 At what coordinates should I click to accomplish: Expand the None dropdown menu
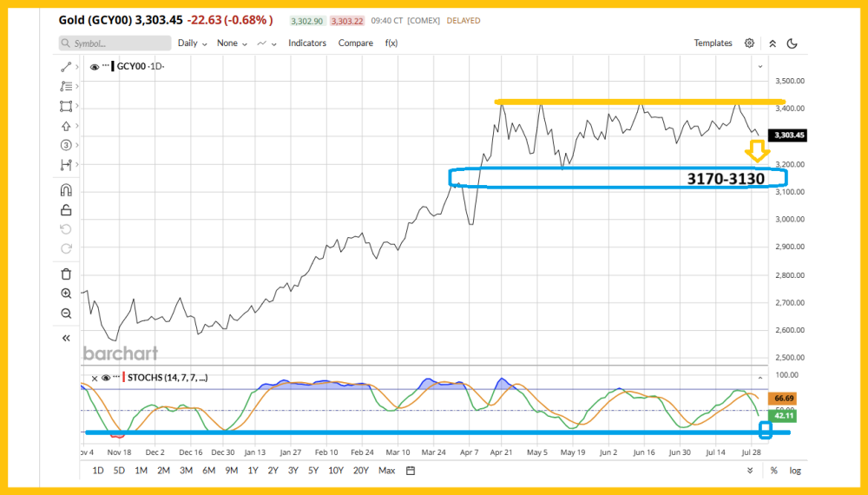coord(231,43)
